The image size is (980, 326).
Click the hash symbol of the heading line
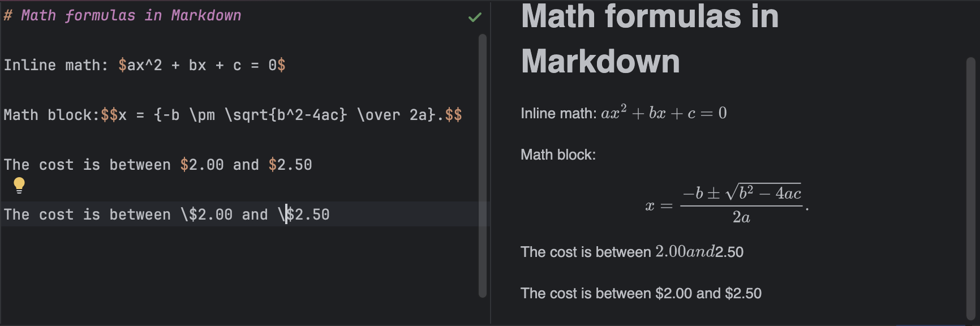tap(8, 15)
